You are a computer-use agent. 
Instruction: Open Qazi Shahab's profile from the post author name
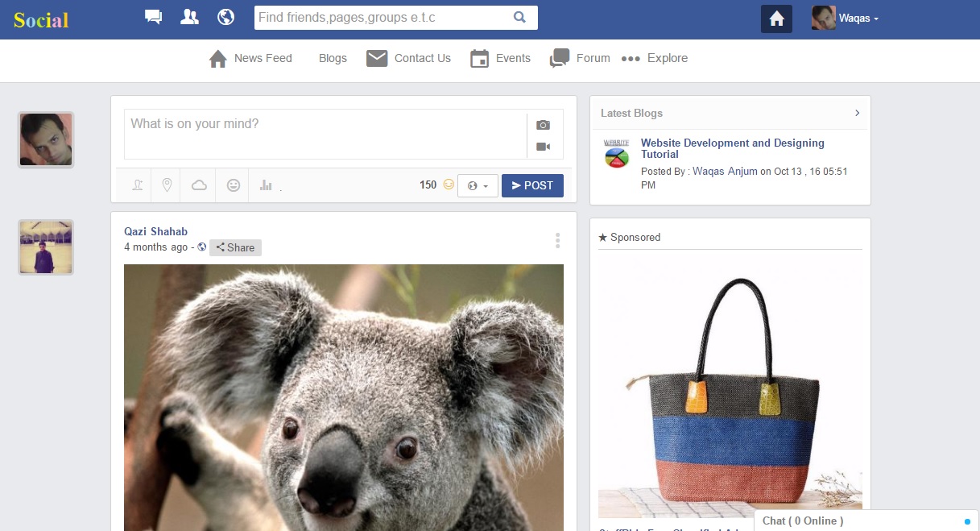155,231
